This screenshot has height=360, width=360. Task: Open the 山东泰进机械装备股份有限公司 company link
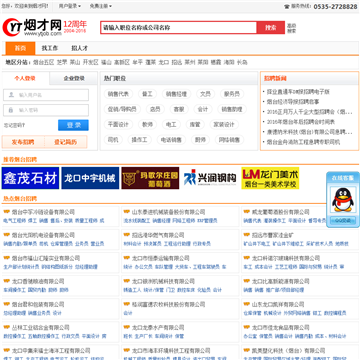pos(169,212)
